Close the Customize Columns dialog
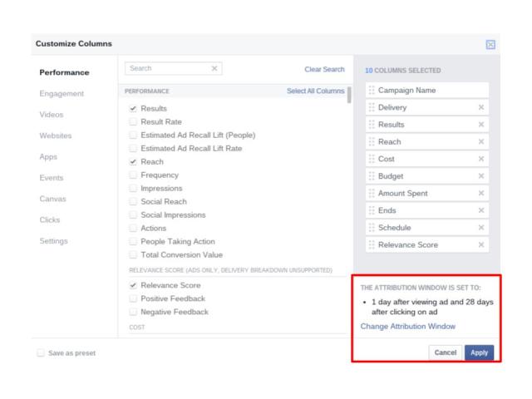 (490, 44)
